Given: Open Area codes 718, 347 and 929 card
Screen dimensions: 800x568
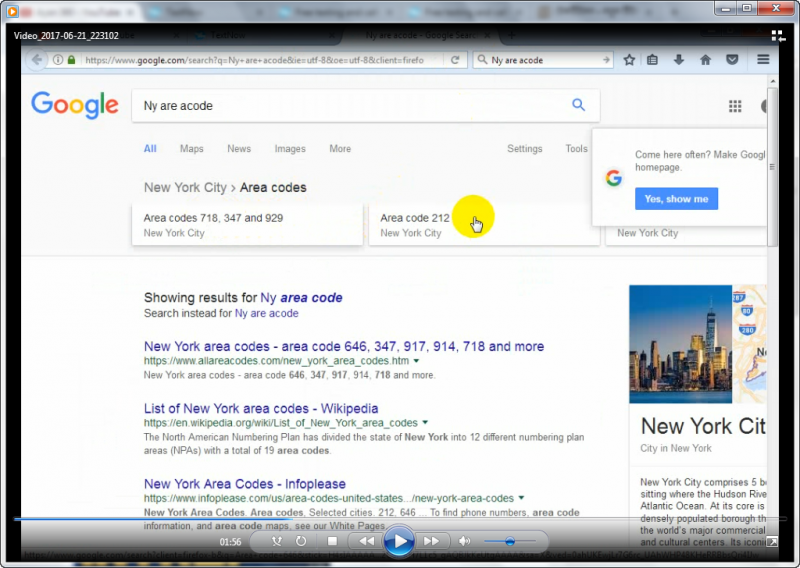Looking at the screenshot, I should 247,225.
